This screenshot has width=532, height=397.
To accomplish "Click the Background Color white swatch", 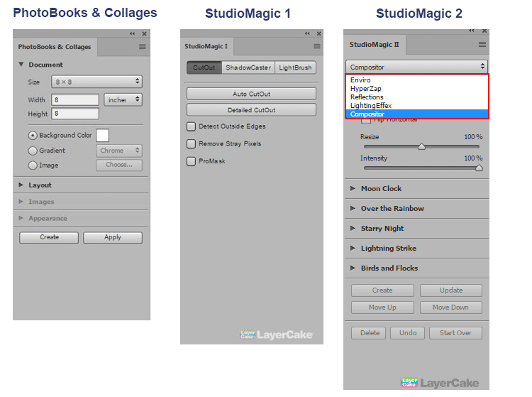I will point(102,135).
